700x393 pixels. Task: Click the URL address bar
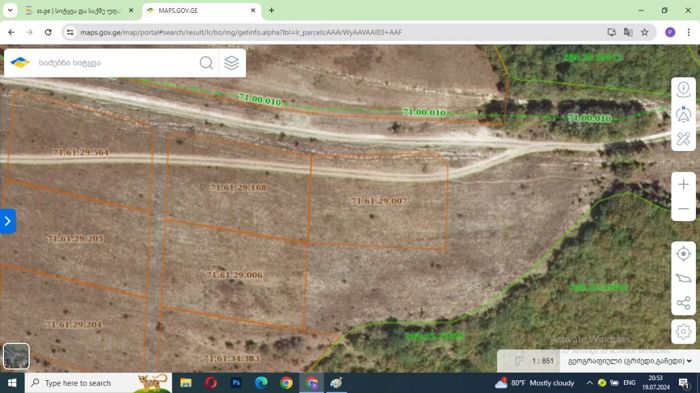point(339,32)
